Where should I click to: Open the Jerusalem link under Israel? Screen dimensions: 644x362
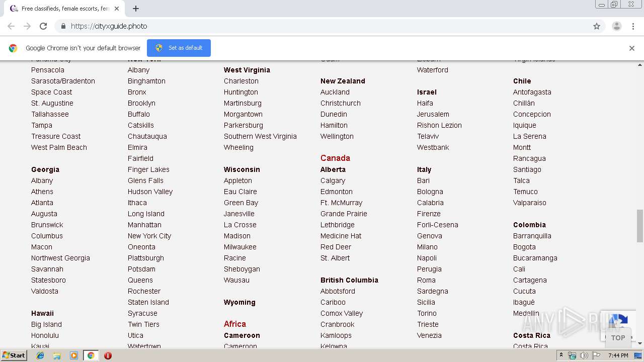tap(433, 114)
